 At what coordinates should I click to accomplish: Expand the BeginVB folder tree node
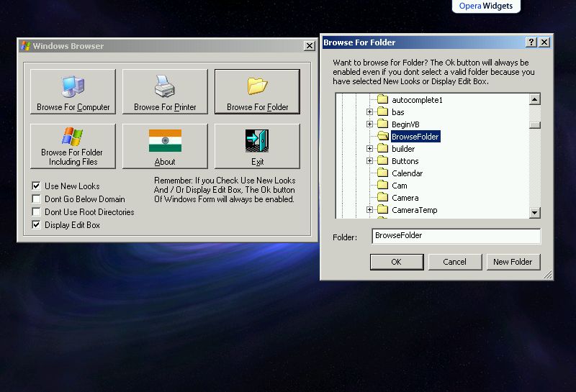(x=370, y=124)
